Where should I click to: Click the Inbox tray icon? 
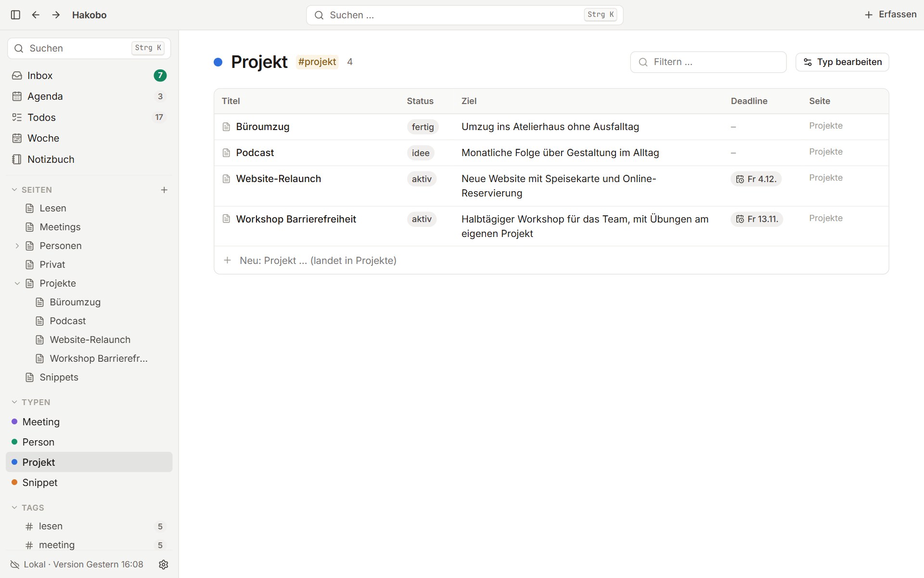pyautogui.click(x=17, y=76)
